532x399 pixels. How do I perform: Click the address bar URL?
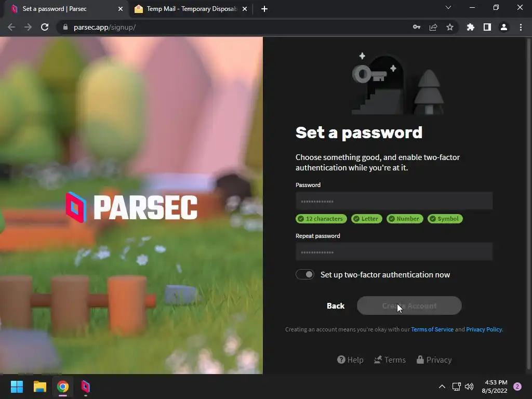[105, 27]
